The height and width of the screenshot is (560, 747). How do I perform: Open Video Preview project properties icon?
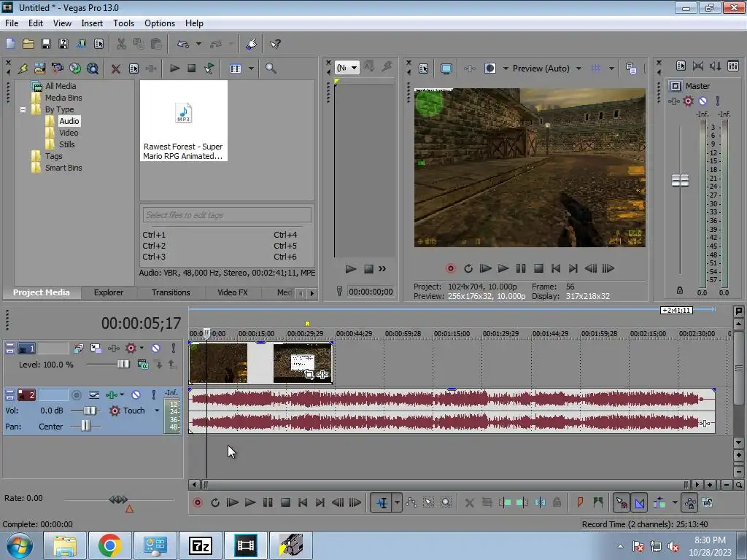[423, 69]
